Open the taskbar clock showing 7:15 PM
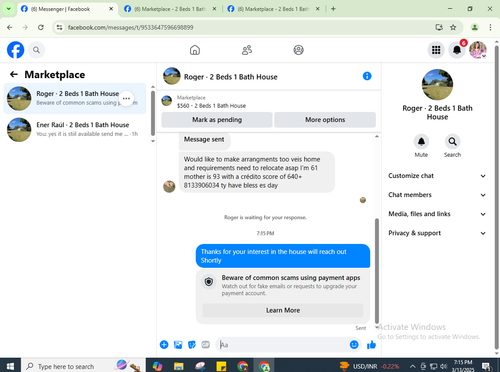This screenshot has width=500, height=372. tap(463, 366)
